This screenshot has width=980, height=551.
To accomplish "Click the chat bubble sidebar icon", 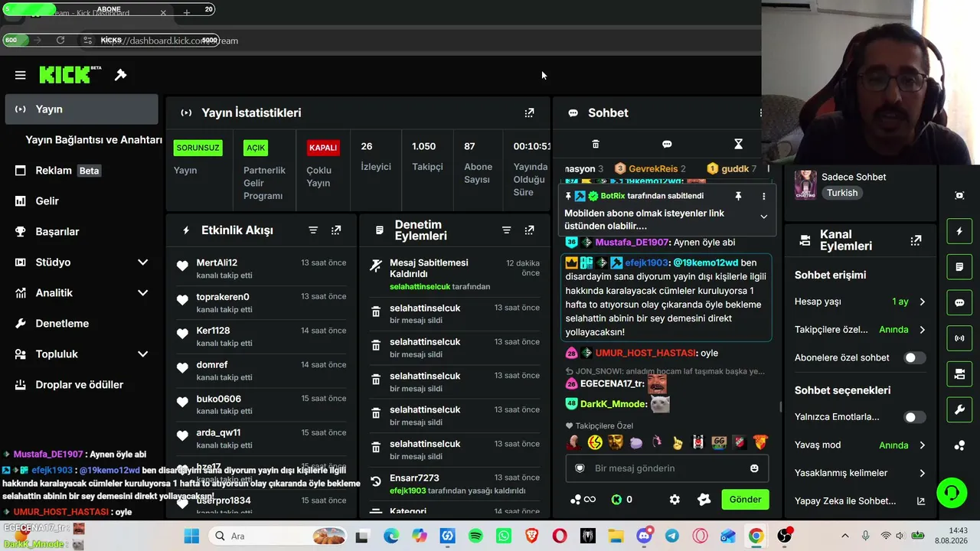I will point(959,302).
